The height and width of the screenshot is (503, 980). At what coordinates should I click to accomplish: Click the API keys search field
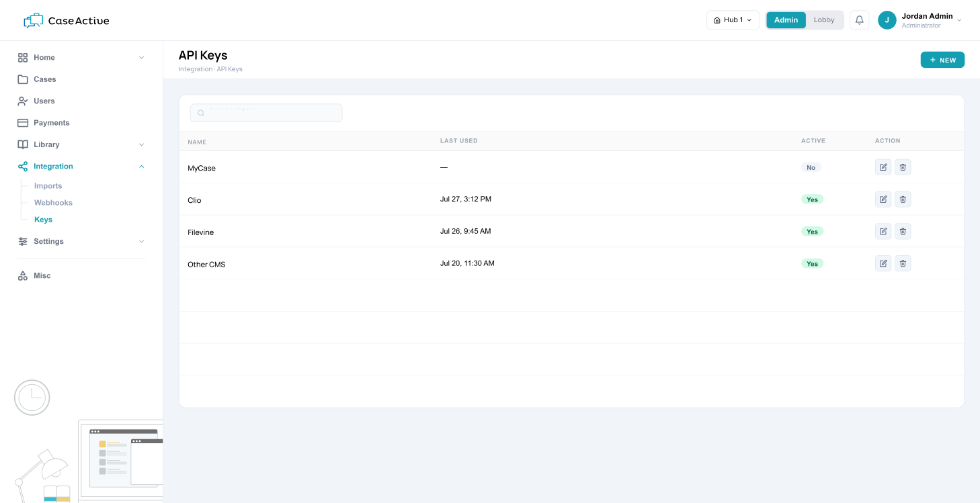click(x=266, y=113)
